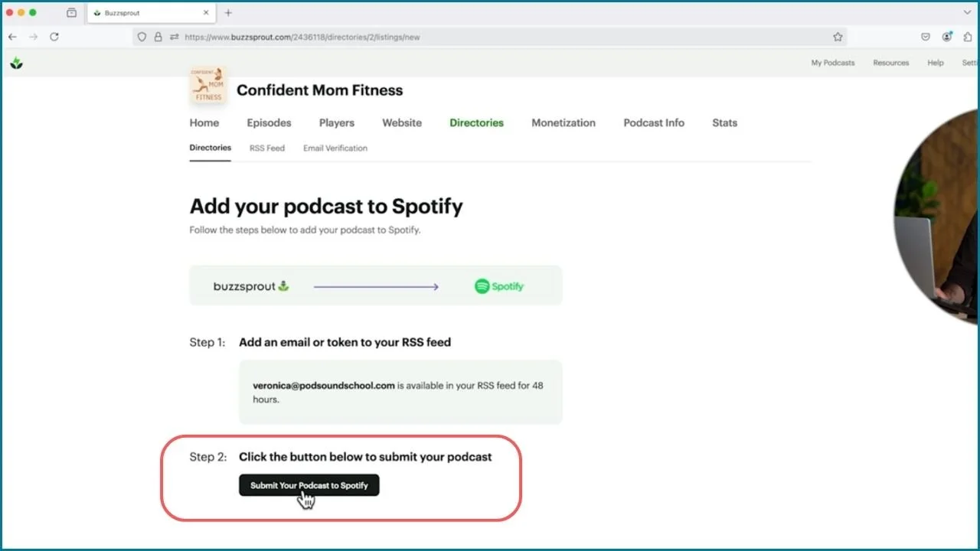Open the Podcast Info tab
This screenshot has width=980, height=551.
pos(654,122)
